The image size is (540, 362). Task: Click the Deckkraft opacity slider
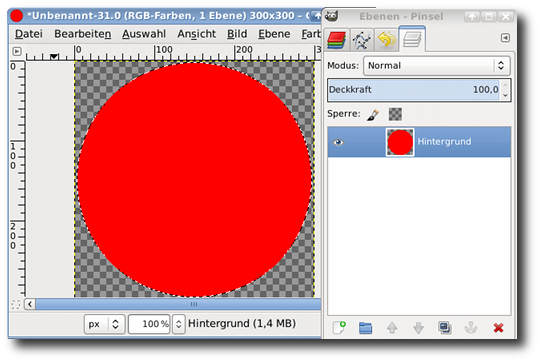413,90
